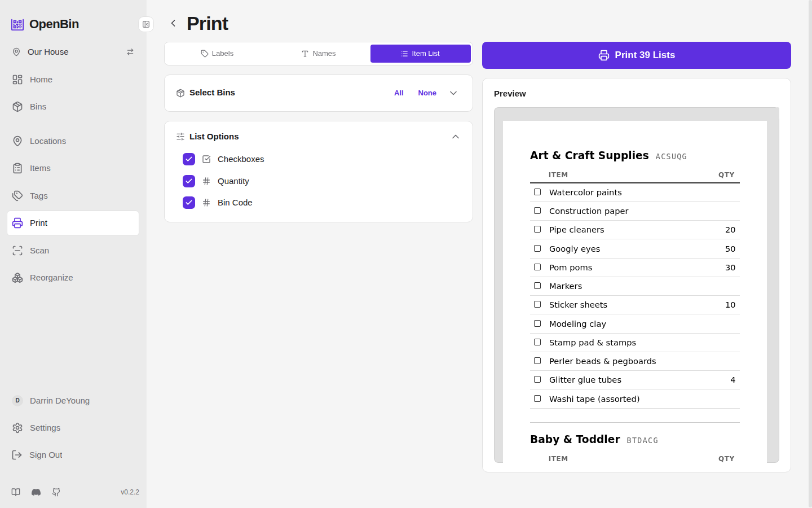Uncheck the Checkboxes list option
This screenshot has height=508, width=812.
point(189,159)
